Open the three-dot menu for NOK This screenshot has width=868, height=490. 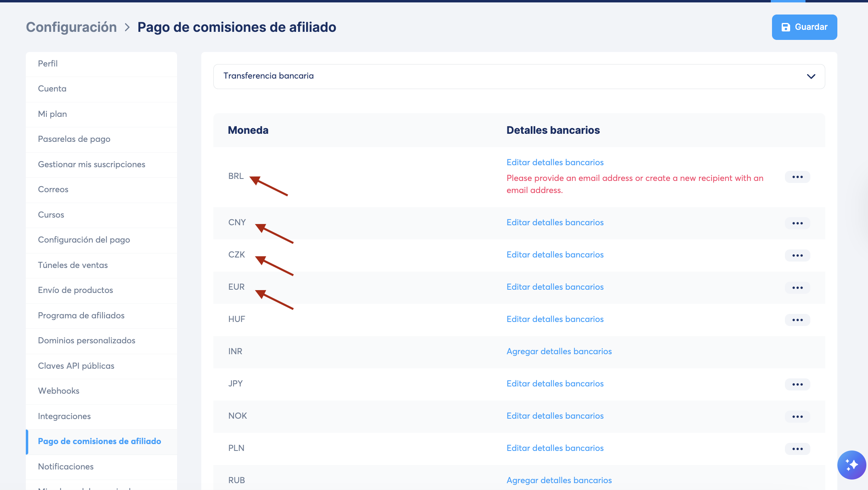(x=797, y=417)
